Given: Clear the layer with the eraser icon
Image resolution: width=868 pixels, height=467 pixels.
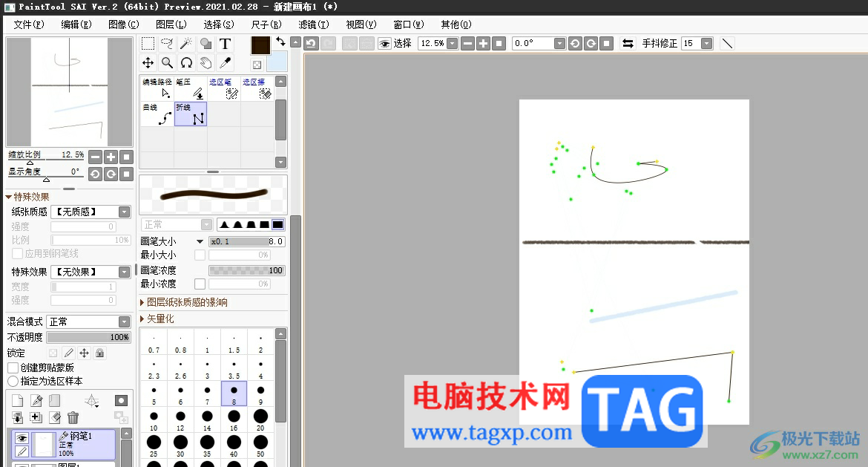Looking at the screenshot, I should coord(55,418).
